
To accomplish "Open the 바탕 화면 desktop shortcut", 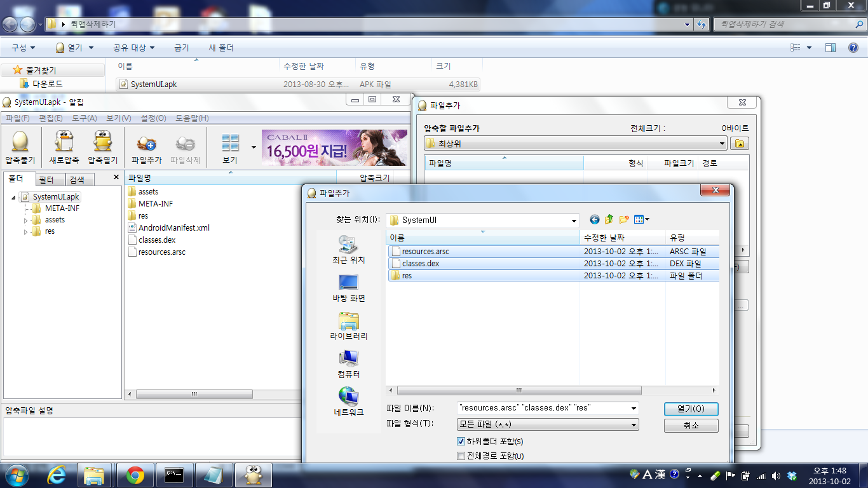I will pos(348,288).
